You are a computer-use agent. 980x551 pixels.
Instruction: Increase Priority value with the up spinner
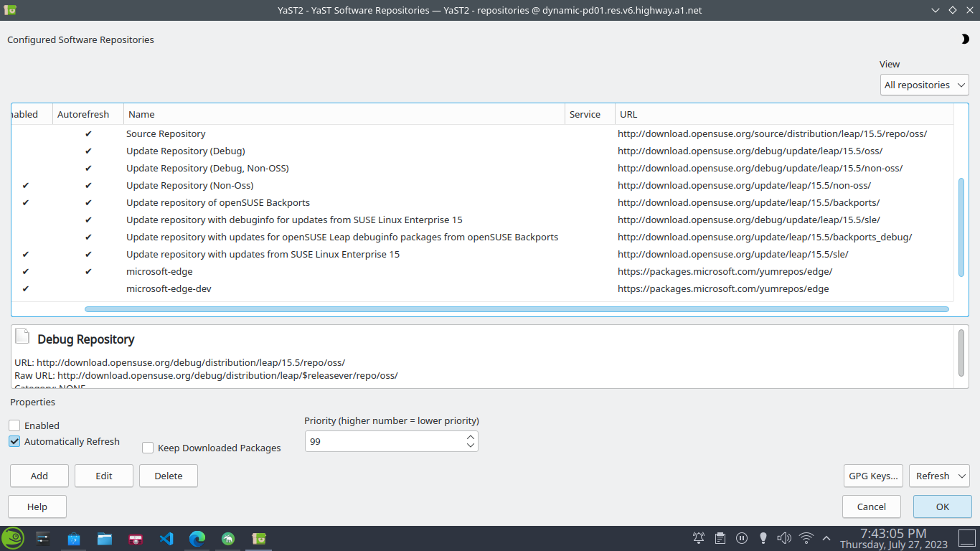tap(470, 436)
